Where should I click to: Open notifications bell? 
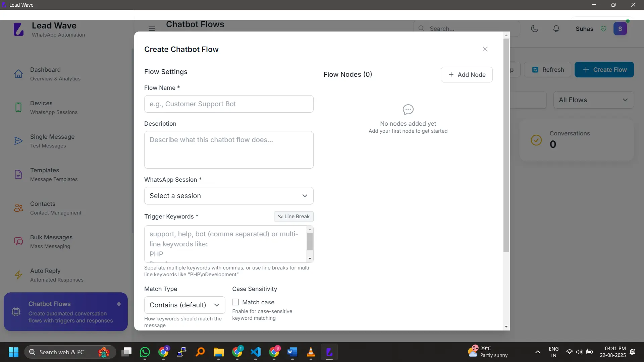click(x=556, y=29)
